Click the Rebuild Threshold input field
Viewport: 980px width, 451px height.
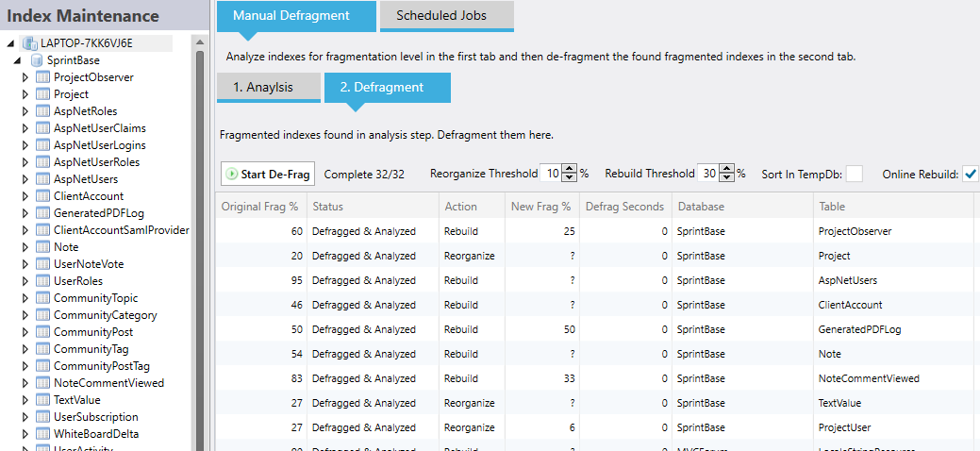(708, 174)
